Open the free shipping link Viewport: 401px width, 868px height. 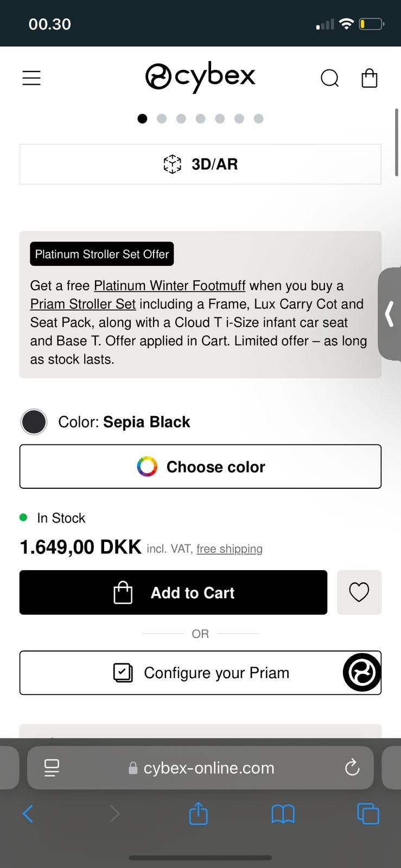(x=229, y=549)
